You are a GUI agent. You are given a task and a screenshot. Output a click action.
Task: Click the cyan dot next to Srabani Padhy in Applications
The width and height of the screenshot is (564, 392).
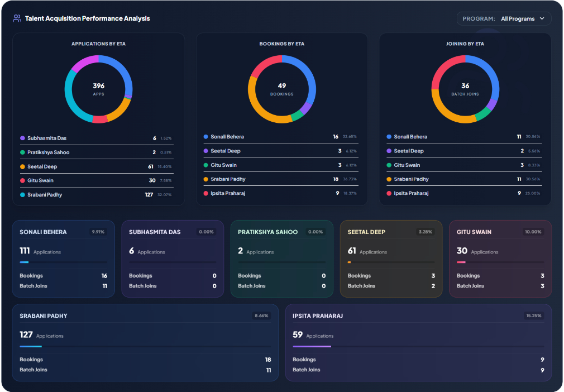pos(22,195)
